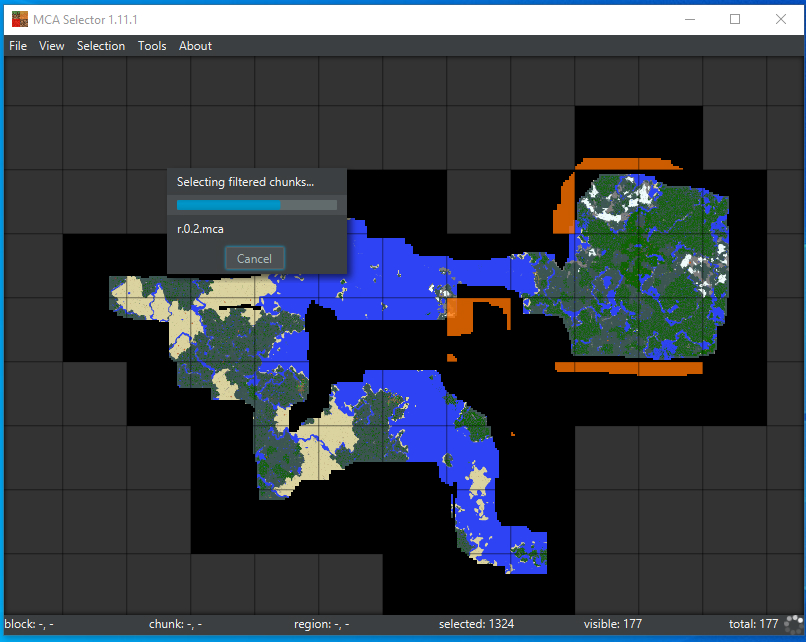Cancel the filtered chunk selection

(254, 257)
